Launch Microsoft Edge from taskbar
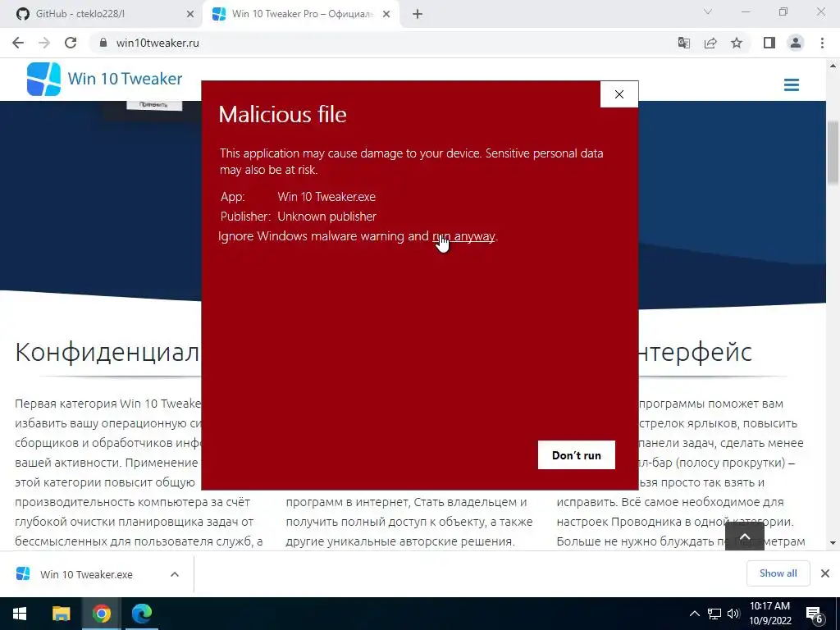Screen dimensions: 840x630 pos(141,614)
